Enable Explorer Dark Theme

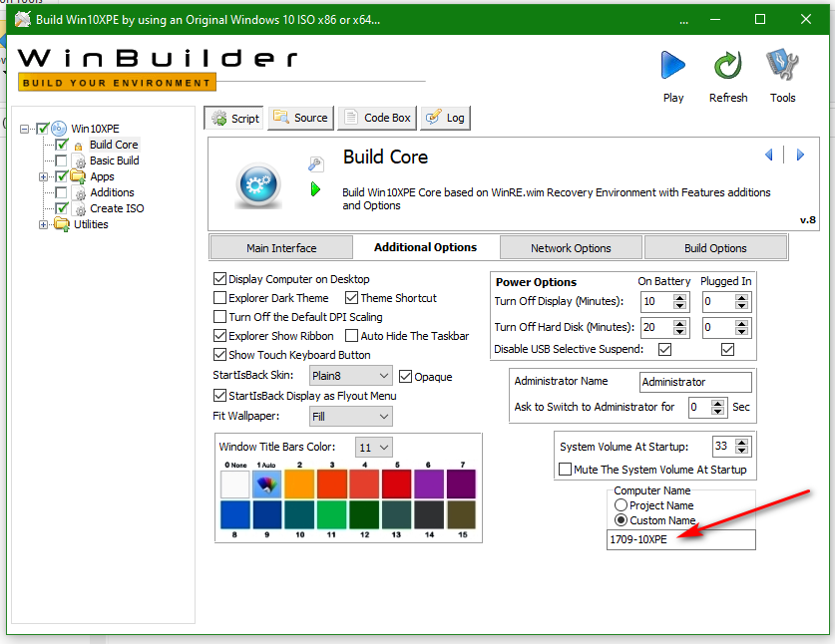(x=219, y=297)
